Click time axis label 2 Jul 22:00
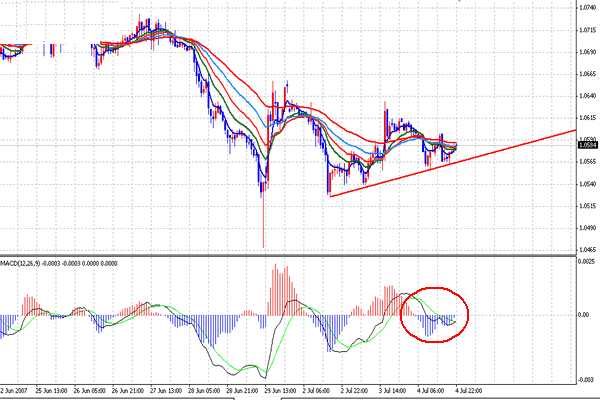 pos(354,391)
